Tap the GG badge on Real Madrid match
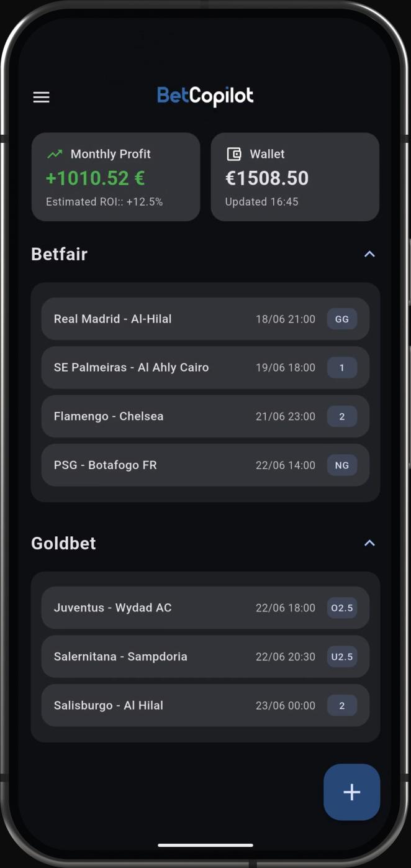 click(342, 319)
